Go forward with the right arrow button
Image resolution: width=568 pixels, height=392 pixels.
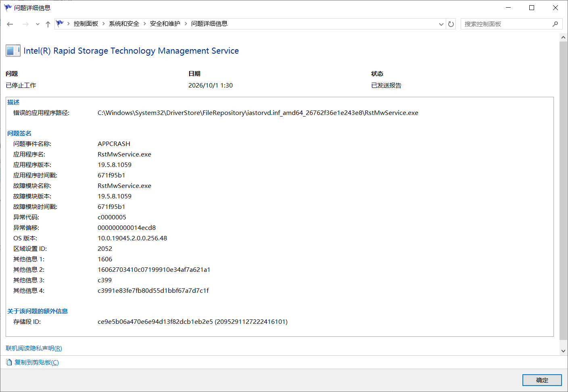coord(25,24)
